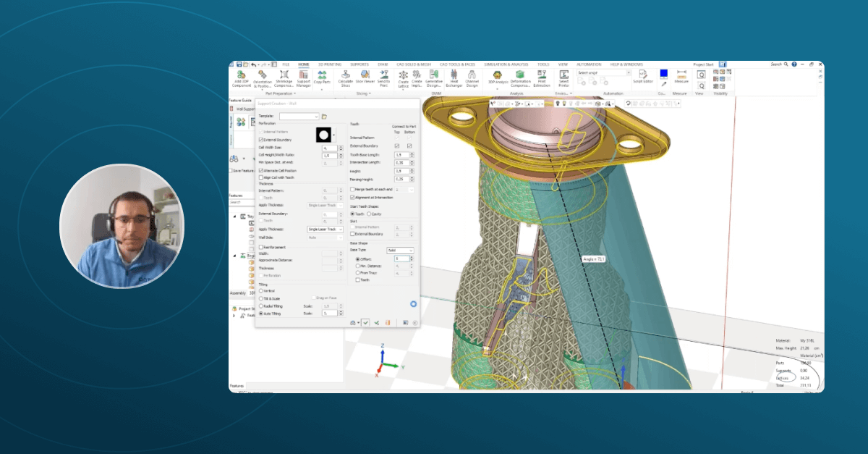This screenshot has height=454, width=868.
Task: Click the blue color swatch in ribbon
Action: tap(663, 74)
